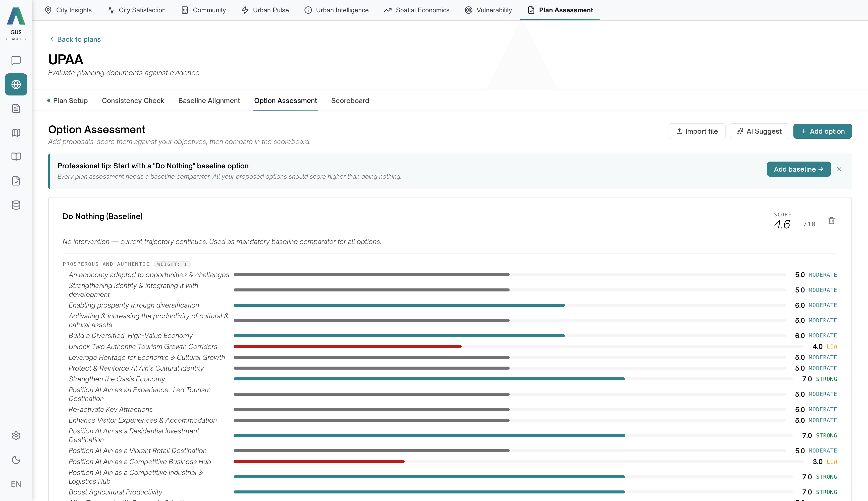868x501 pixels.
Task: Open the Urban Intelligence tab
Action: click(x=336, y=10)
